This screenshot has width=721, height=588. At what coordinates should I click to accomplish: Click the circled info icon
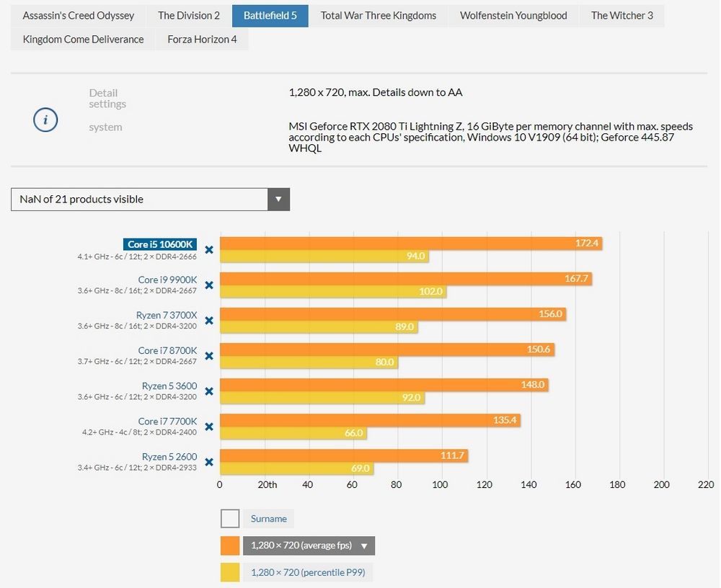(x=45, y=120)
